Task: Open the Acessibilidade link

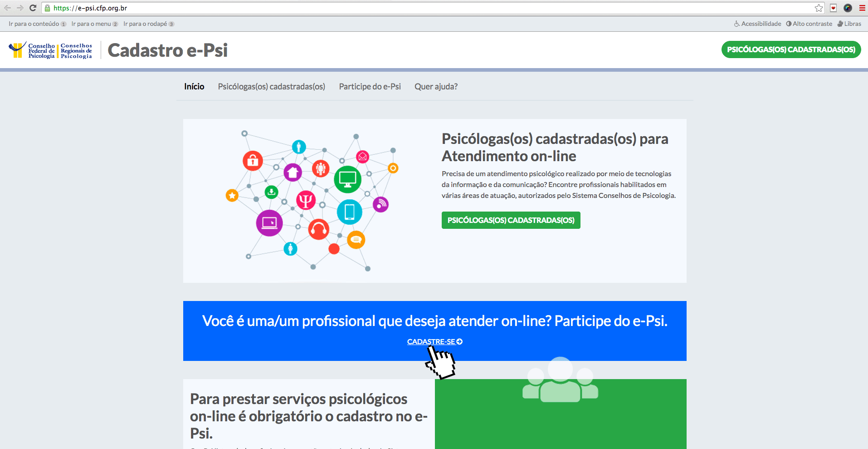Action: [x=757, y=24]
